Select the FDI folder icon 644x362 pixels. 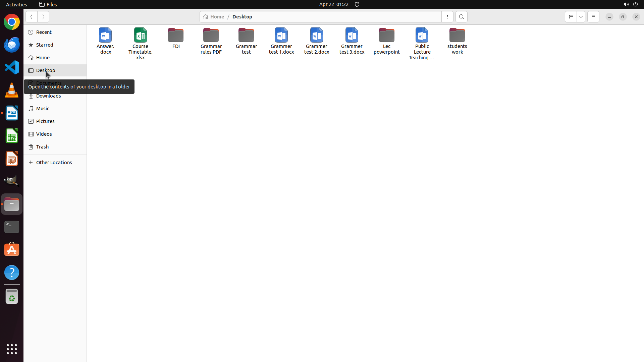click(176, 36)
